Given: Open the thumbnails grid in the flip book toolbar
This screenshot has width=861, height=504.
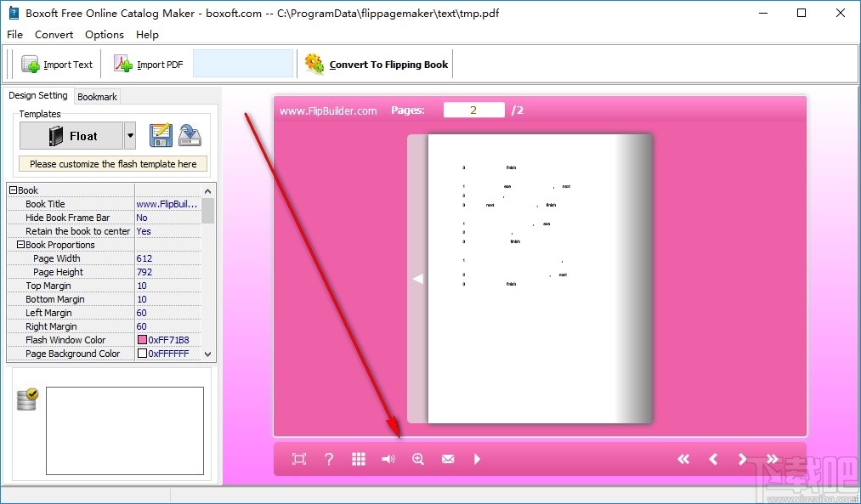Looking at the screenshot, I should pos(358,458).
